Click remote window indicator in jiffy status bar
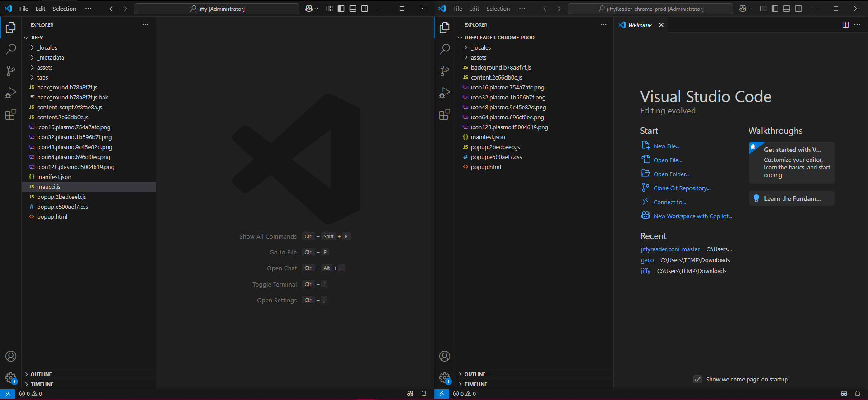Viewport: 868px width, 400px height. 8,394
